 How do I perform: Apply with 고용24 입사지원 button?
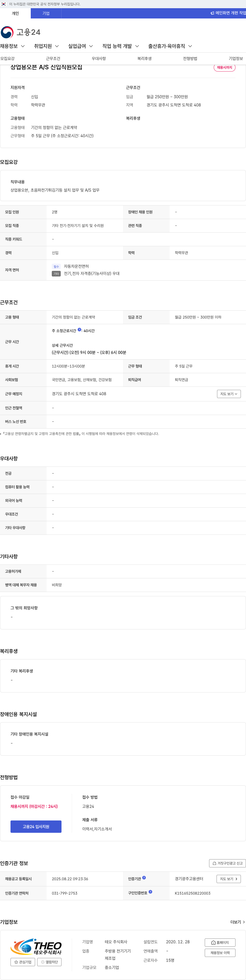[36, 827]
